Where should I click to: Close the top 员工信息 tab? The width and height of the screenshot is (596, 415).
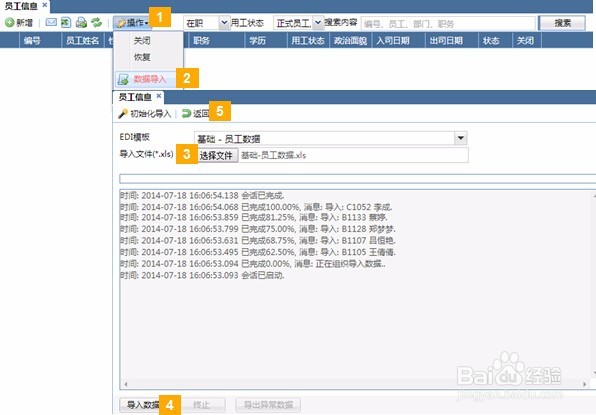pos(44,5)
